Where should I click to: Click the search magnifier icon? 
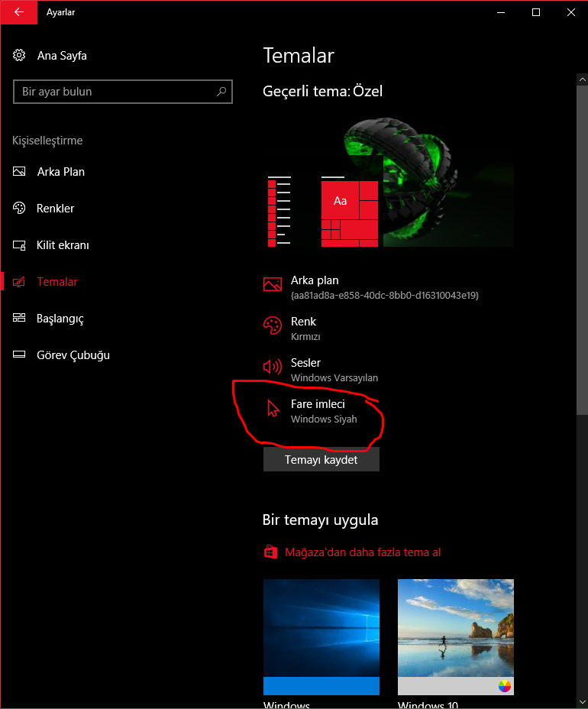click(221, 92)
